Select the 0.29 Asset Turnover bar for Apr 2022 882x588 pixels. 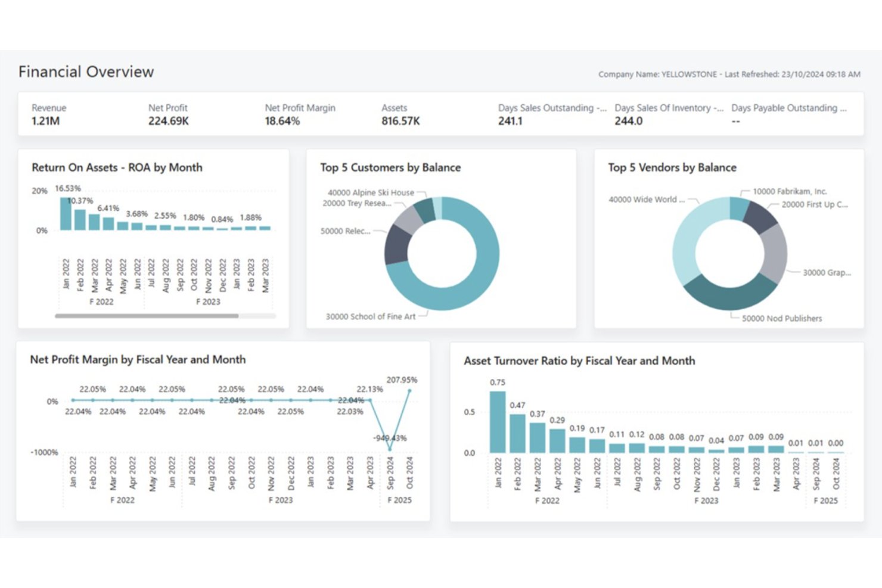pos(557,441)
